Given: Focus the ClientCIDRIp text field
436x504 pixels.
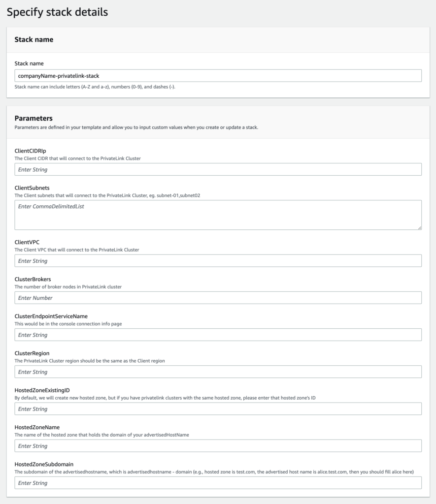Looking at the screenshot, I should click(x=218, y=169).
